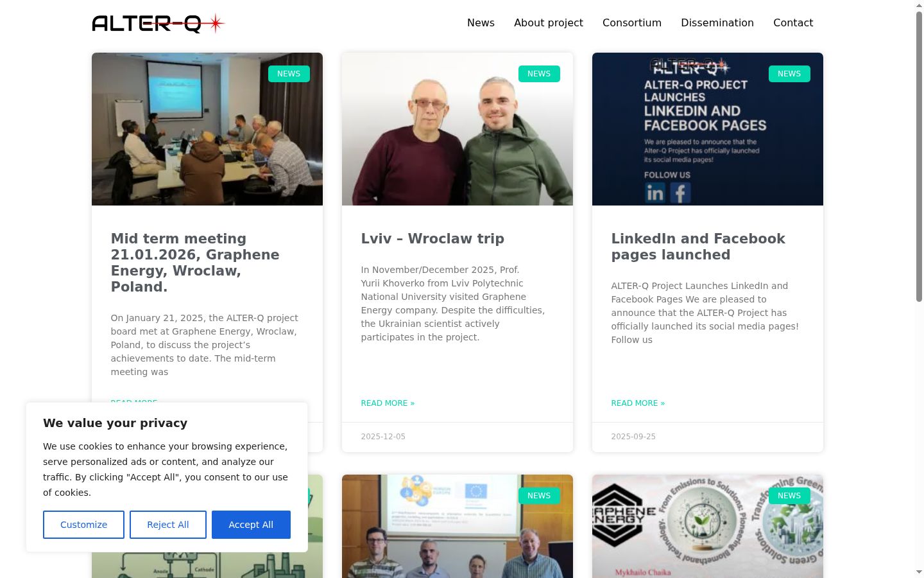The image size is (924, 578).
Task: Click the scrollbar up arrow
Action: 919,5
